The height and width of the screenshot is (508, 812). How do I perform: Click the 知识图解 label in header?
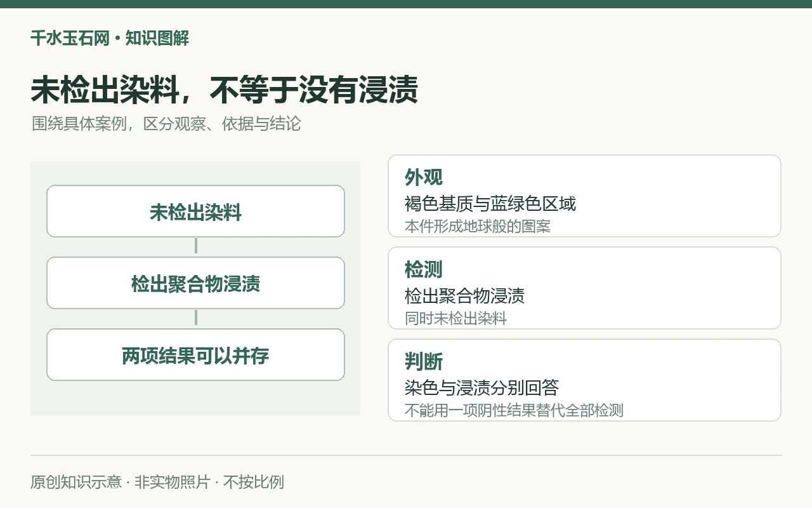click(157, 38)
